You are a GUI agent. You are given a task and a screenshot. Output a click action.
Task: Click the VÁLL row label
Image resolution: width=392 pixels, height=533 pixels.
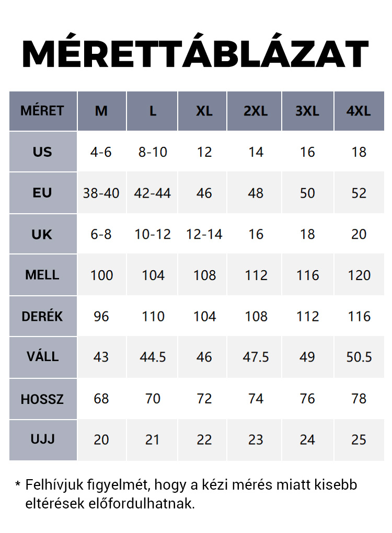43,357
